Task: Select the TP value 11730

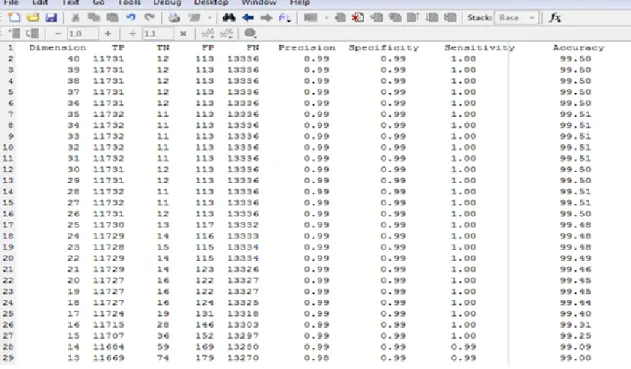Action: 109,225
